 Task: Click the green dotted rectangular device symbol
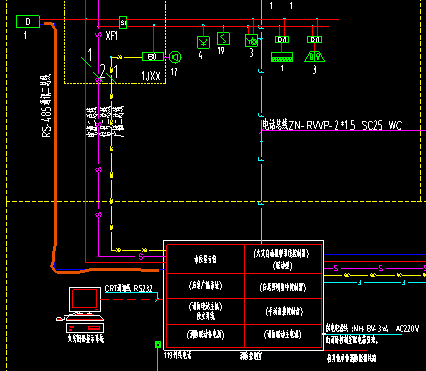pyautogui.click(x=282, y=57)
